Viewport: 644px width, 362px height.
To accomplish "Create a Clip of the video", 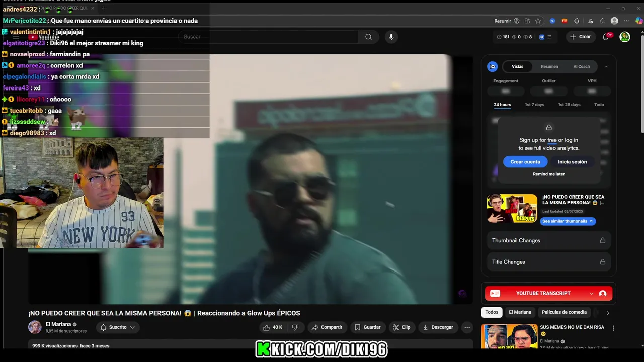I will click(x=401, y=327).
